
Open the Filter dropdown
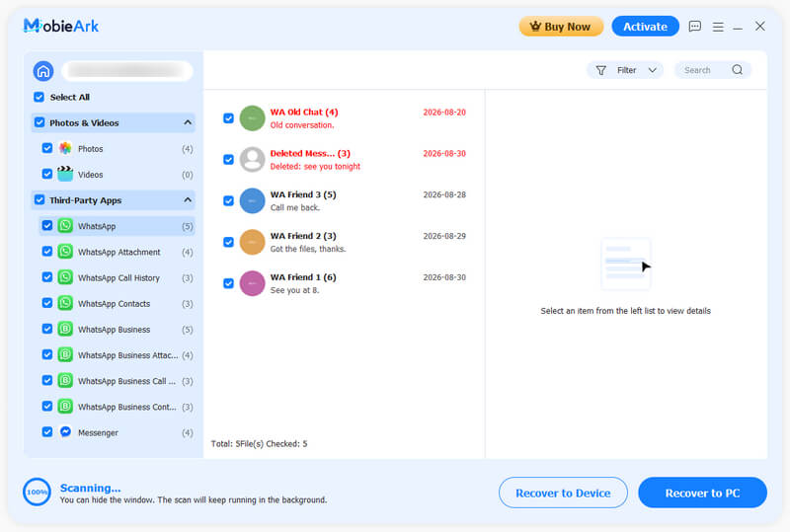coord(625,70)
